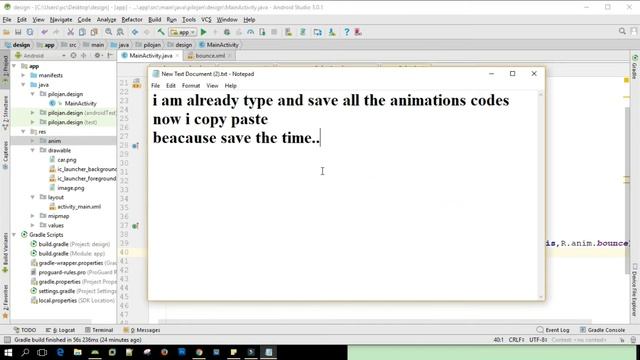Collapse the layout folder
Screen dimensions: 640x360
33,197
